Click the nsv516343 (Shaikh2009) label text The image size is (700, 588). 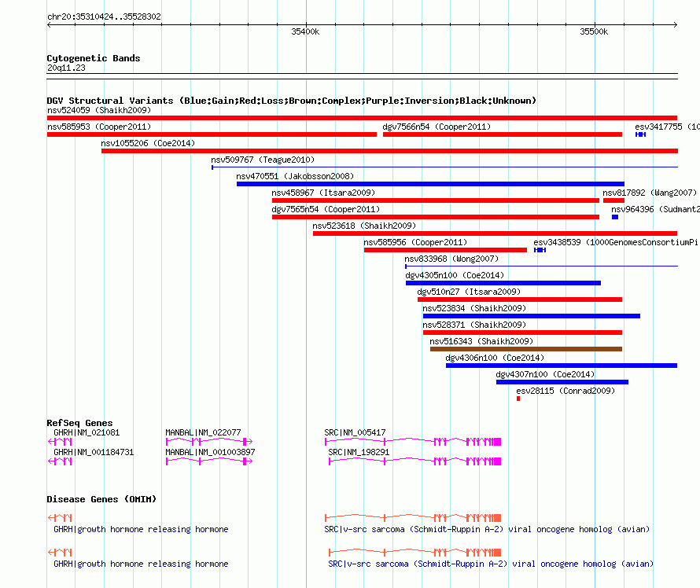tap(481, 341)
